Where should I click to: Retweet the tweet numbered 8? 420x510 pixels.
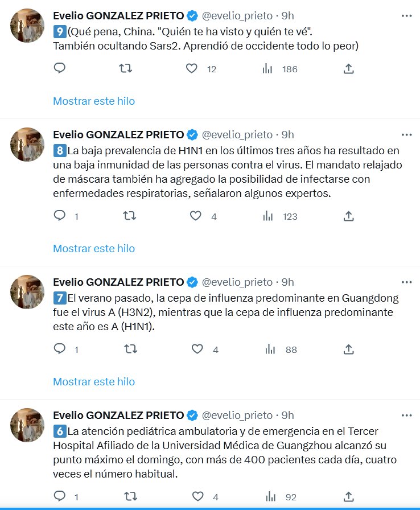click(130, 216)
